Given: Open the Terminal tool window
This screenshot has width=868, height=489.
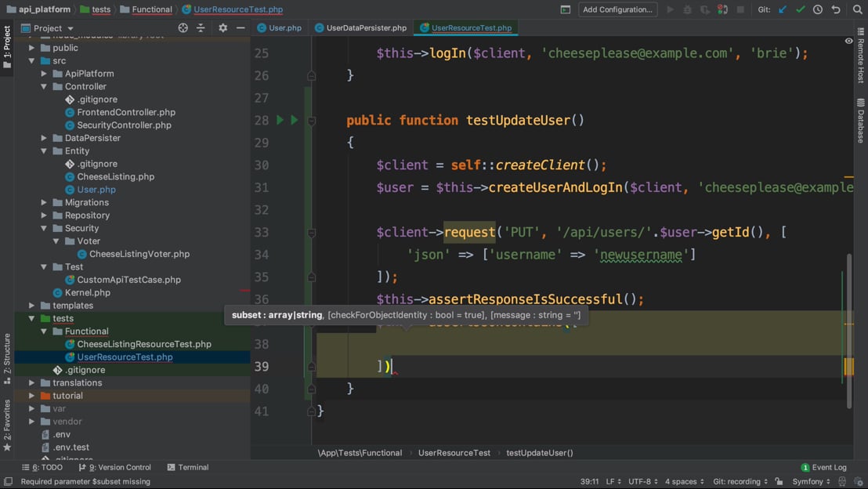Looking at the screenshot, I should (188, 467).
